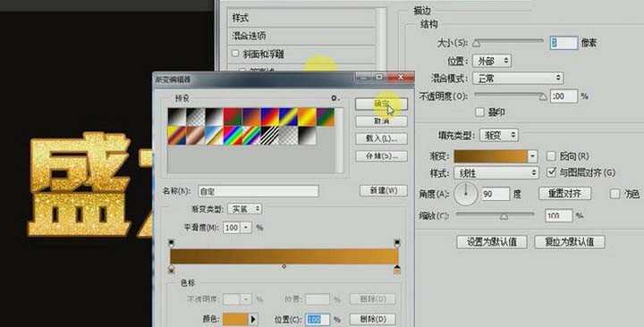Toggle the 仿色 dither checkbox

(614, 194)
